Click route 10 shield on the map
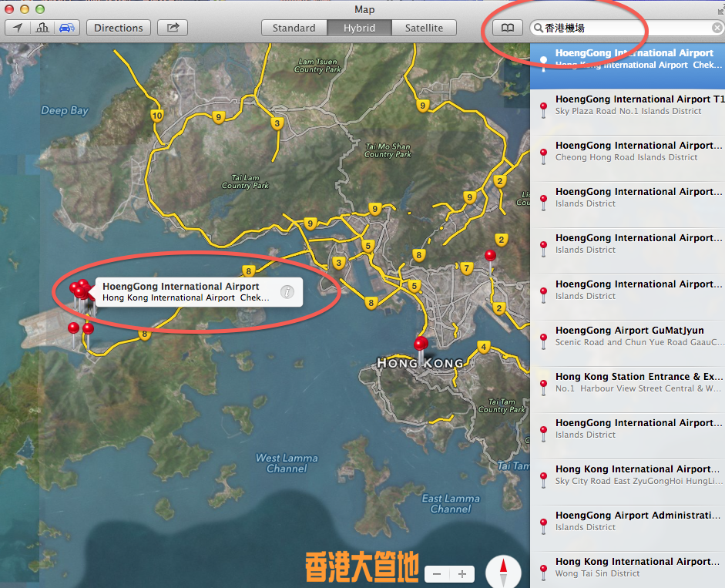Image resolution: width=725 pixels, height=588 pixels. pyautogui.click(x=157, y=116)
